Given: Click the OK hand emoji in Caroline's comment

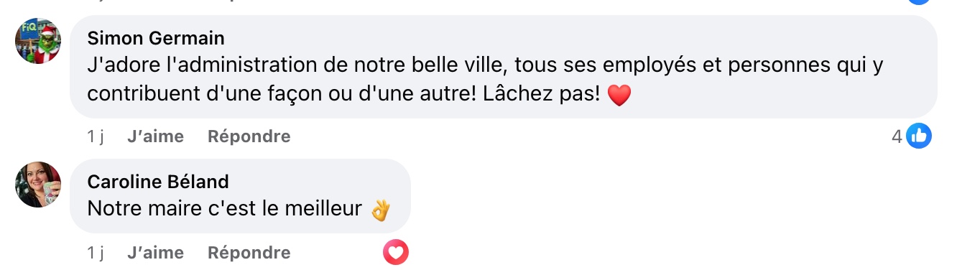Looking at the screenshot, I should [x=380, y=209].
